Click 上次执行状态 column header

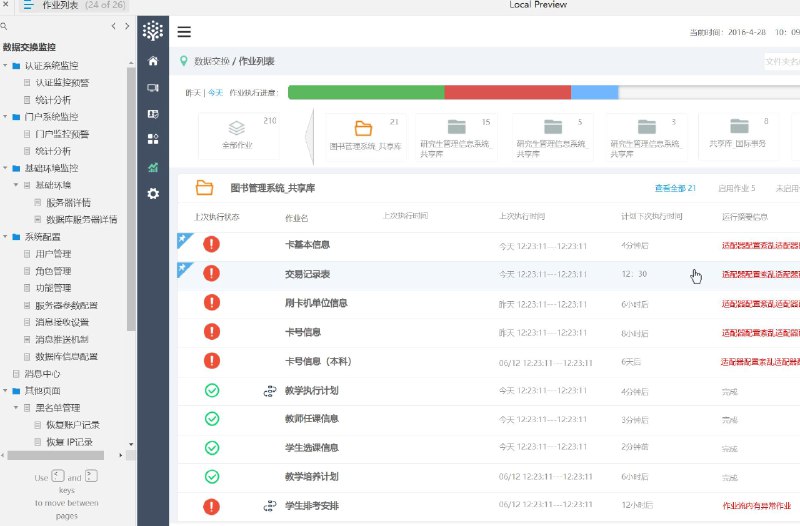tap(217, 217)
